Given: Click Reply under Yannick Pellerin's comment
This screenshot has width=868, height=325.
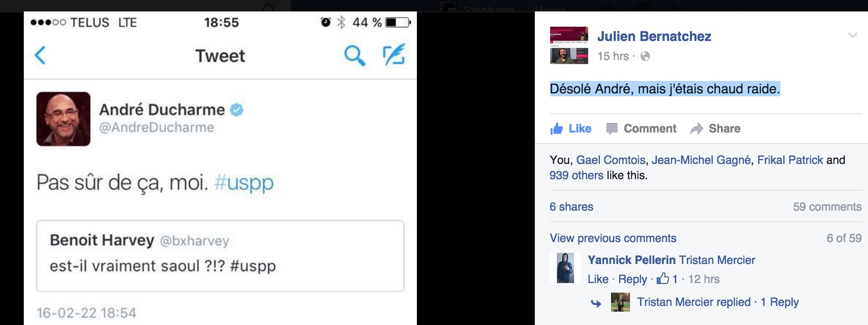Looking at the screenshot, I should (x=632, y=279).
